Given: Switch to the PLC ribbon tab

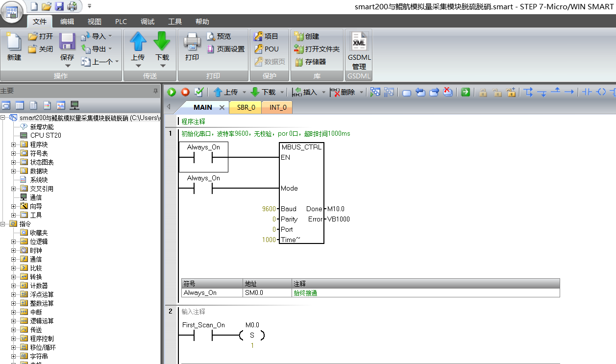Looking at the screenshot, I should pyautogui.click(x=121, y=22).
